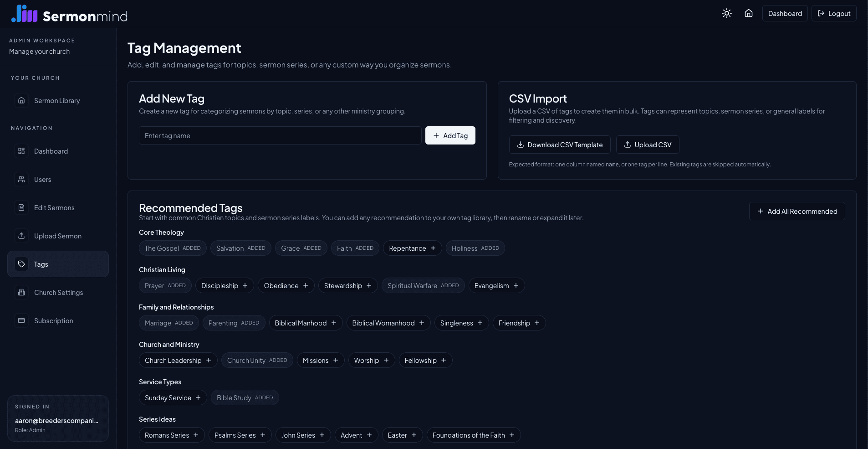Click the Series Ideas category heading
Viewport: 868px width, 449px height.
point(157,419)
